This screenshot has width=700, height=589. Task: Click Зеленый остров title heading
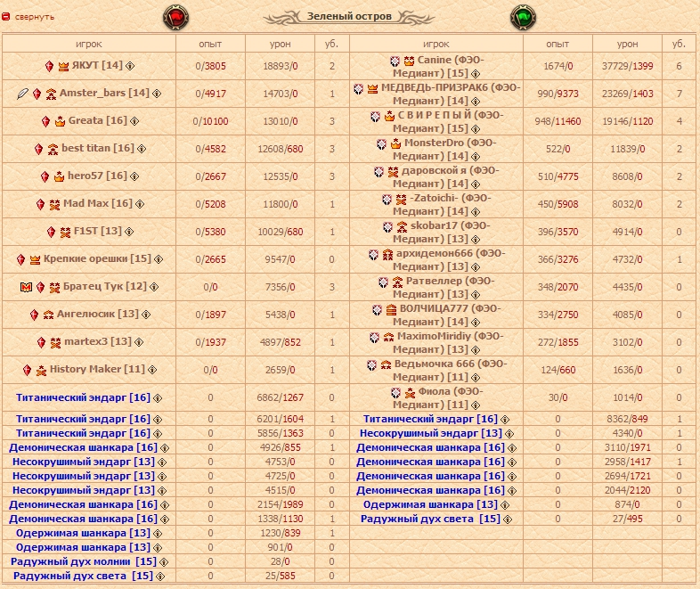pyautogui.click(x=349, y=17)
